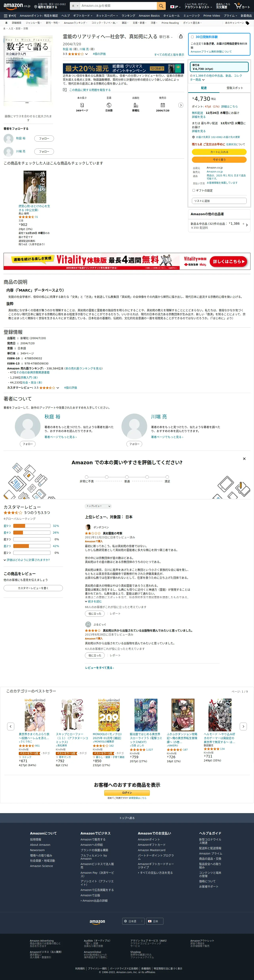Click large 秋庭 裕 avatar in 著者について
This screenshot has height=980, width=254.
pos(28,427)
